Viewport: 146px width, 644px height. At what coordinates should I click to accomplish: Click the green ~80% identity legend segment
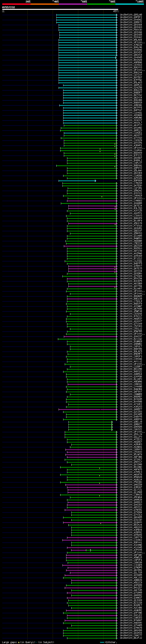click(x=101, y=4)
